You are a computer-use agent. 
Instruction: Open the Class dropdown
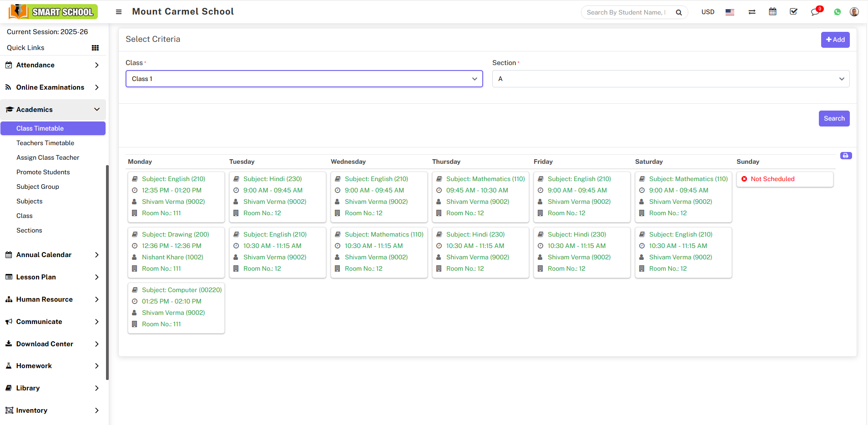click(304, 79)
